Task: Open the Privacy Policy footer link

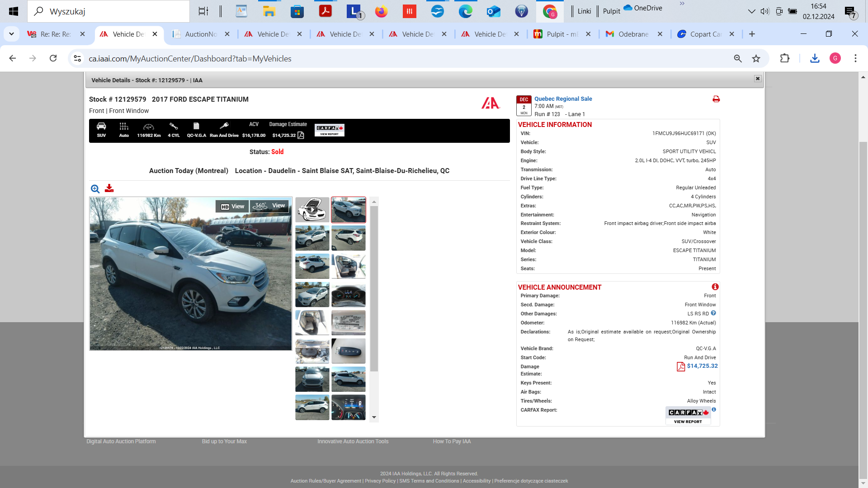Action: click(x=380, y=481)
